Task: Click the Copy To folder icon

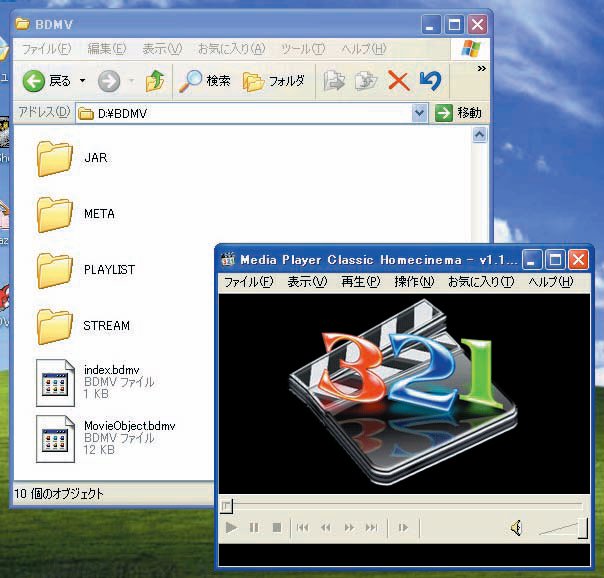Action: pos(366,81)
